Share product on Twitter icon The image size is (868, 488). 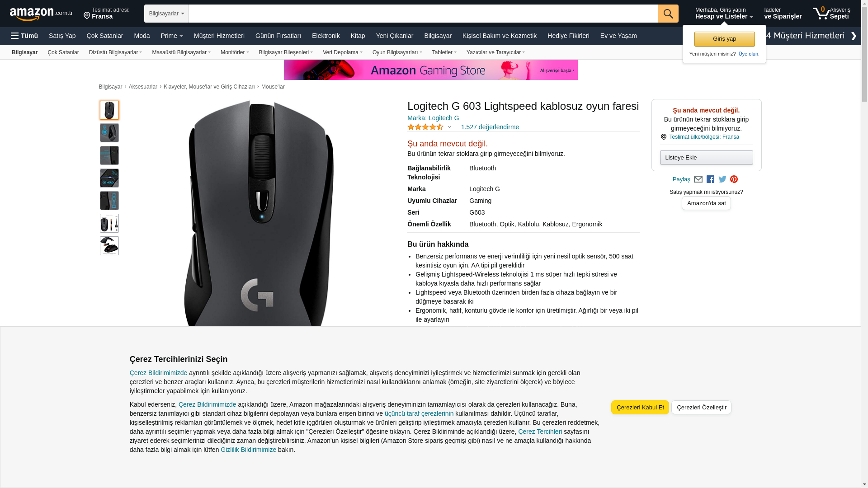click(722, 179)
